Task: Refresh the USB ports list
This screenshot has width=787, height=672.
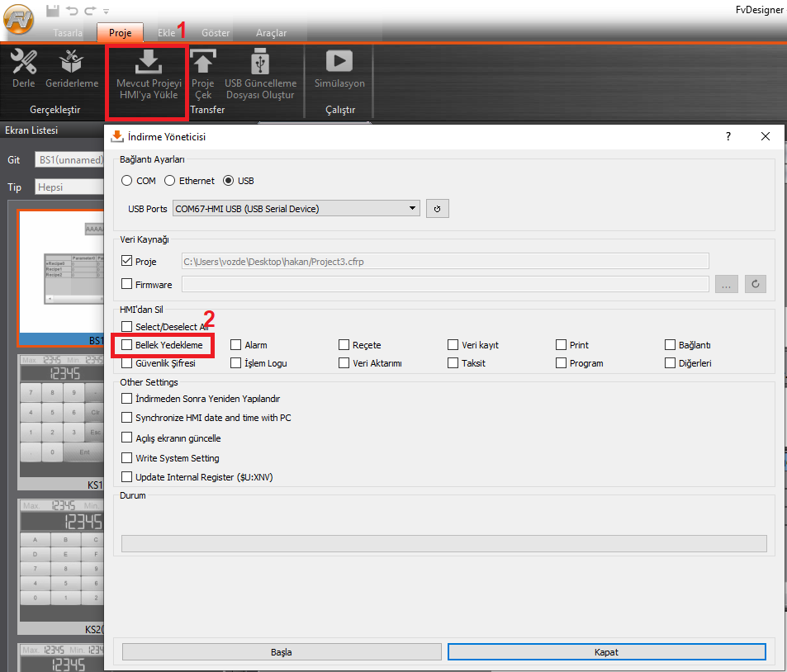Action: click(437, 209)
